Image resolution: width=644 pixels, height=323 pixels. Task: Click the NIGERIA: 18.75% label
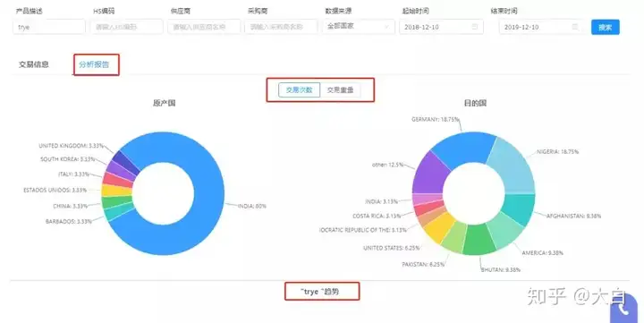click(558, 151)
